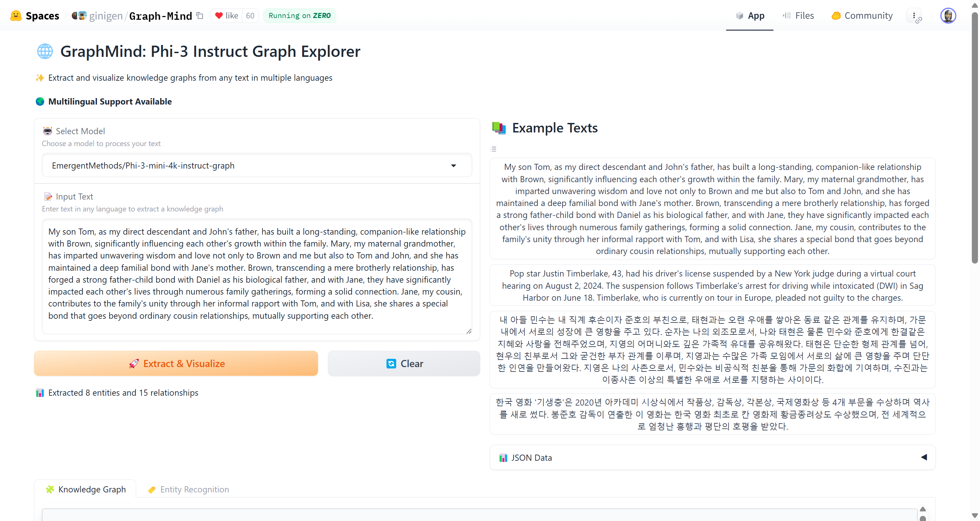This screenshot has width=980, height=521.
Task: Select the Knowledge Graph tab
Action: (x=85, y=489)
